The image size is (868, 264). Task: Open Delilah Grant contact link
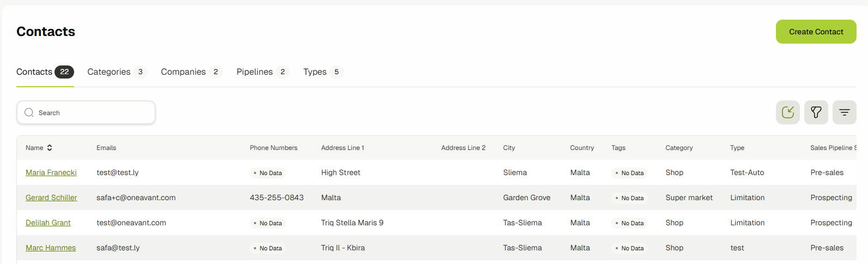pyautogui.click(x=48, y=223)
